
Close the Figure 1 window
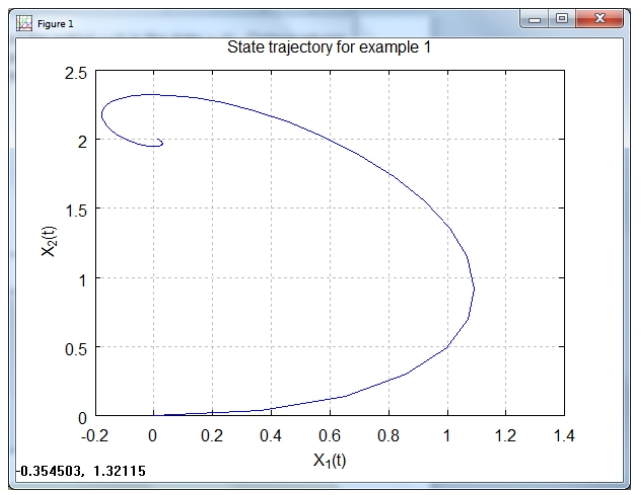(599, 18)
